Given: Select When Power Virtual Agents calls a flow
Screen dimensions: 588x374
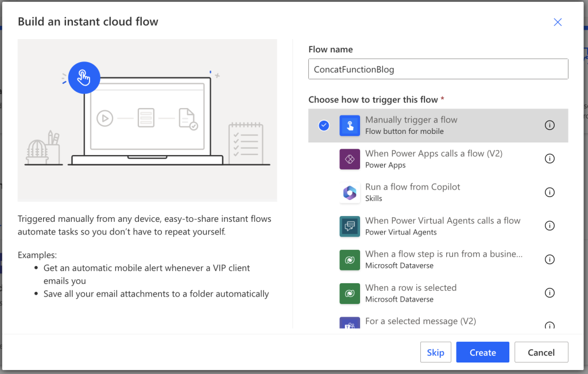Looking at the screenshot, I should click(438, 226).
